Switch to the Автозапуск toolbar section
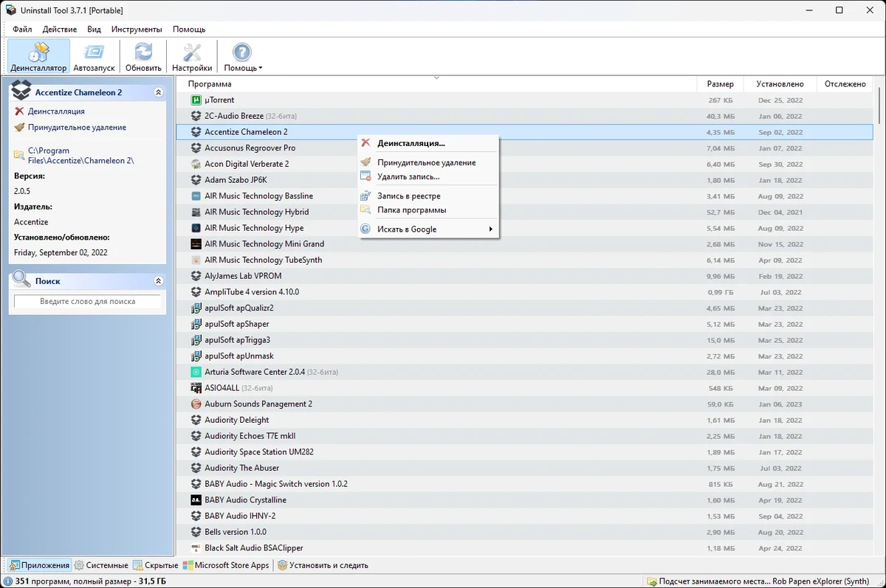 click(95, 56)
